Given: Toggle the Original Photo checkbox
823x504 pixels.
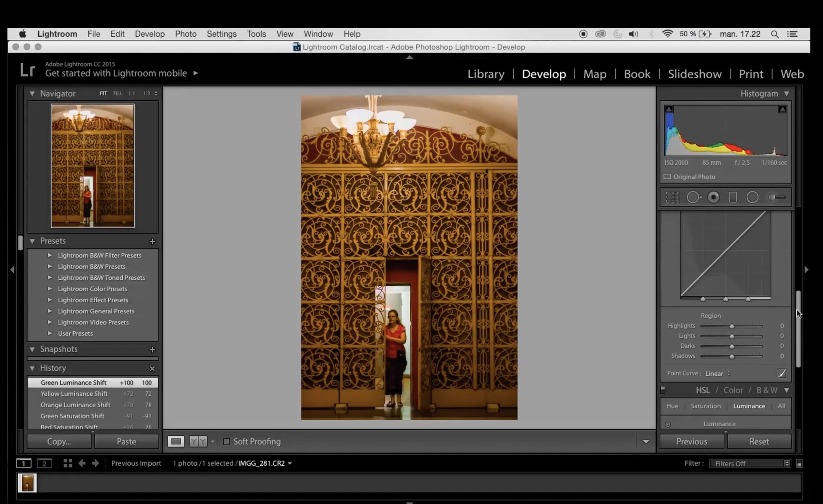Looking at the screenshot, I should click(667, 177).
